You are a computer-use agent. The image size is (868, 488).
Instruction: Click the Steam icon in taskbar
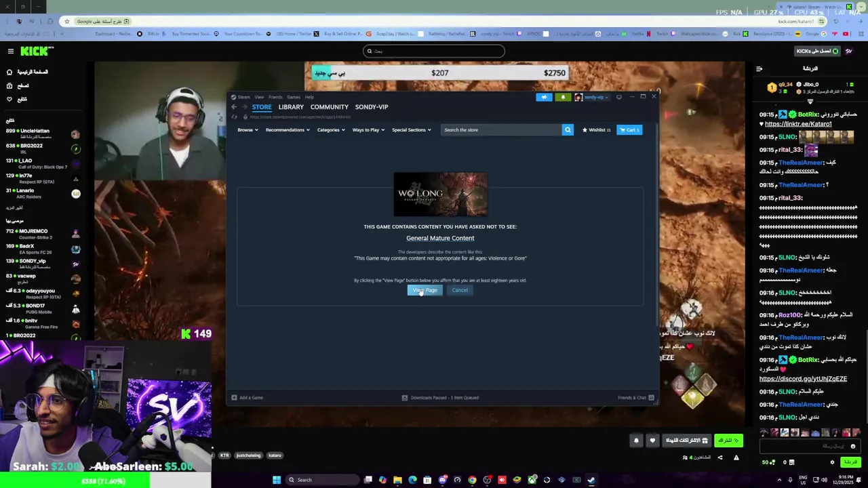(x=591, y=480)
